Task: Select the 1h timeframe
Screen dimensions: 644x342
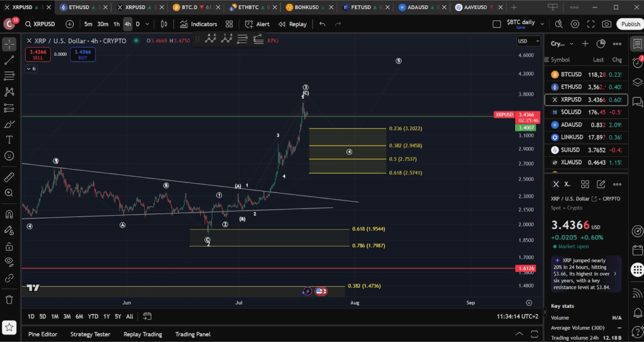Action: click(x=116, y=25)
